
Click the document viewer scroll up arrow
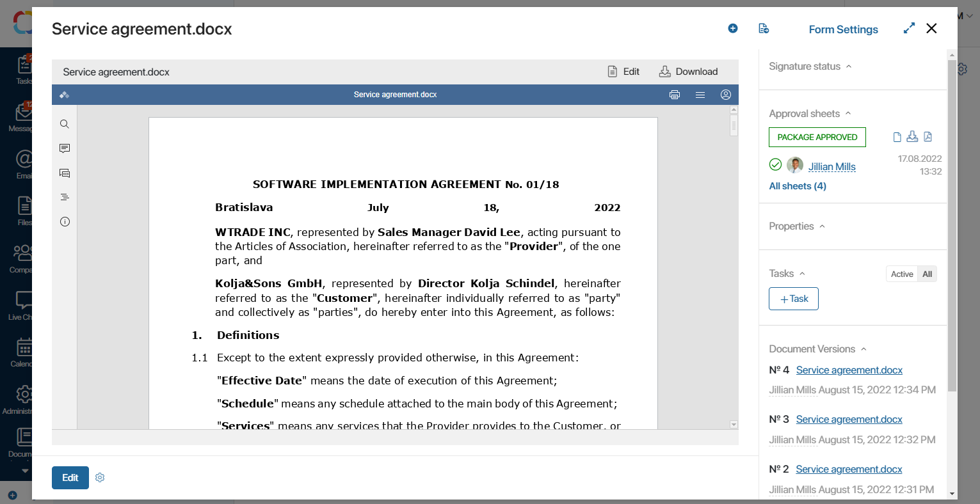coord(734,110)
